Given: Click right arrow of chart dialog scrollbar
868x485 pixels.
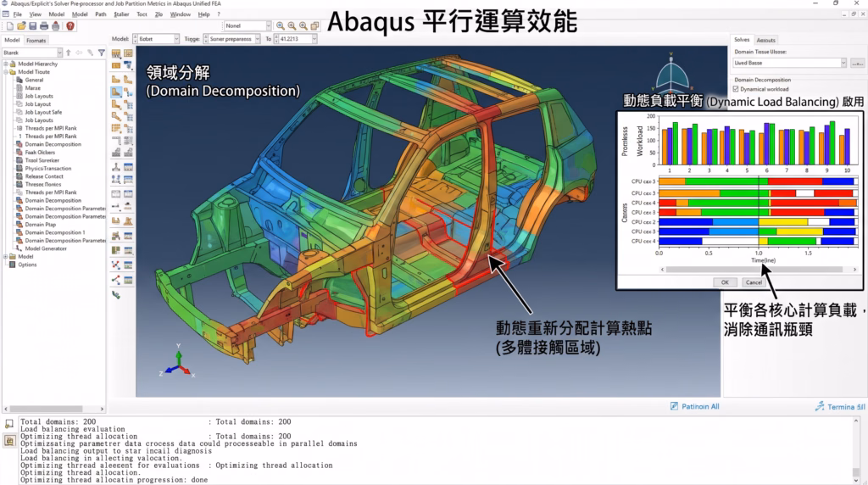Looking at the screenshot, I should coord(854,270).
